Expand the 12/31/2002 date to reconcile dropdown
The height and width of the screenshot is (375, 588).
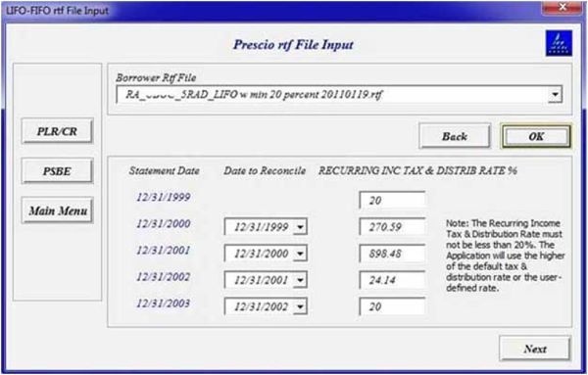pyautogui.click(x=300, y=306)
